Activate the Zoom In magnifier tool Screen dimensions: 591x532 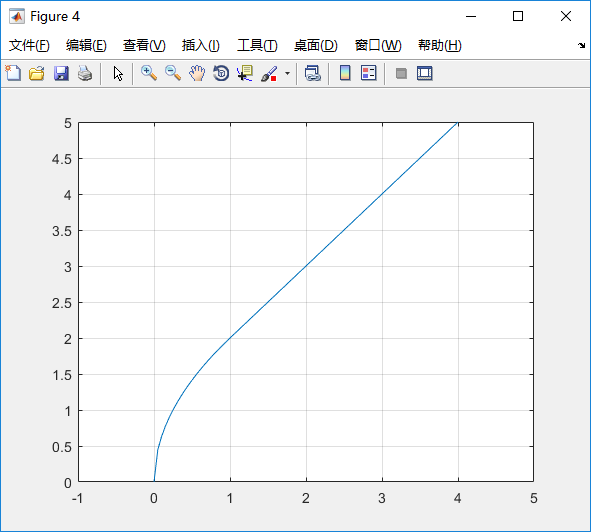tap(149, 73)
